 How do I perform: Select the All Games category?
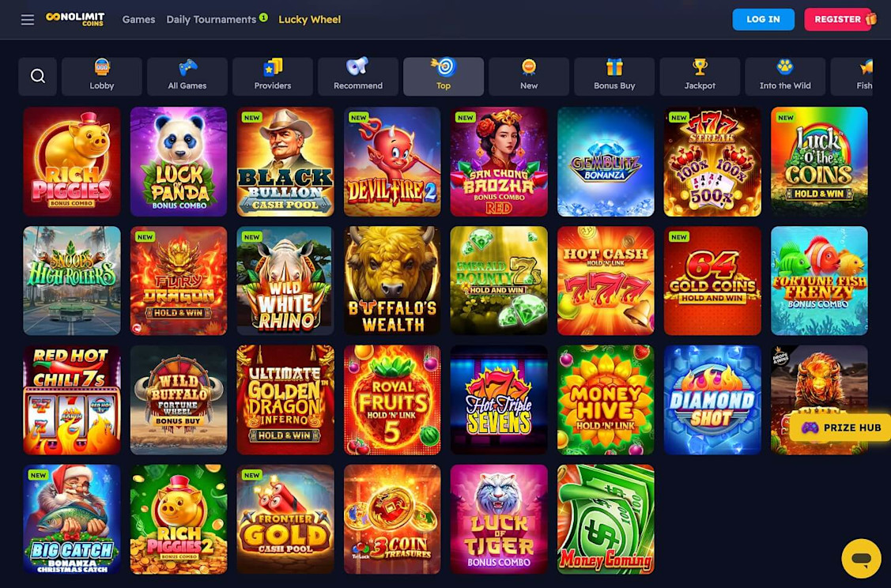coord(187,76)
